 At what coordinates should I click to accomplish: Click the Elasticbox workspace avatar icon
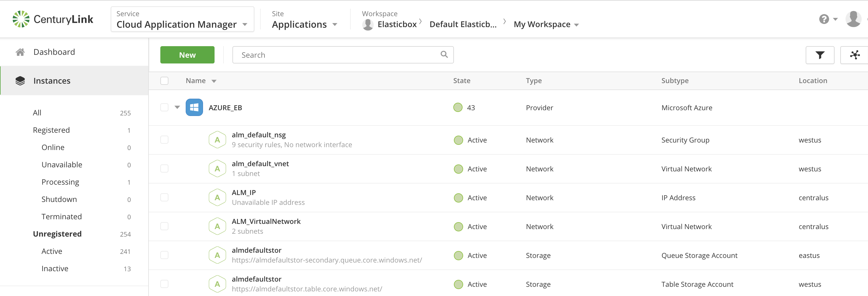point(368,25)
